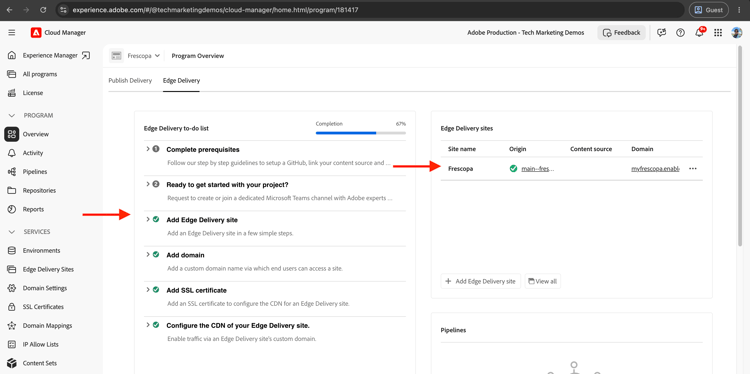The height and width of the screenshot is (374, 750).
Task: Click the Content source column header
Action: click(x=591, y=149)
